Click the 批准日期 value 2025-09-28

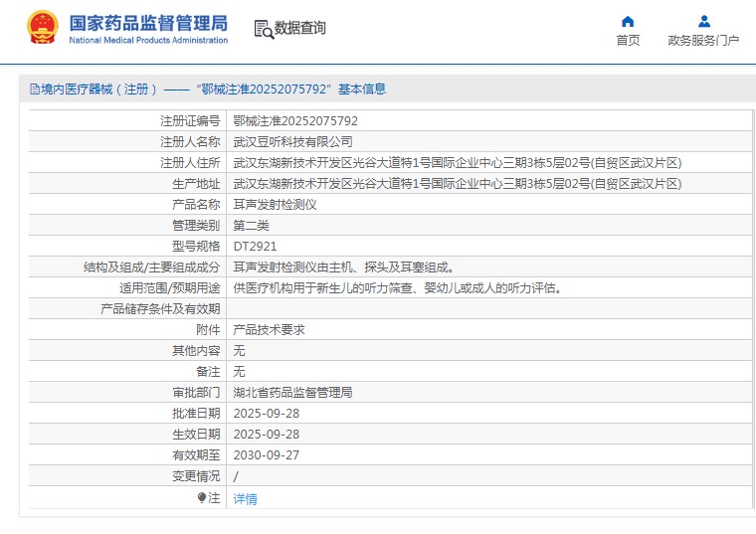pyautogui.click(x=267, y=414)
